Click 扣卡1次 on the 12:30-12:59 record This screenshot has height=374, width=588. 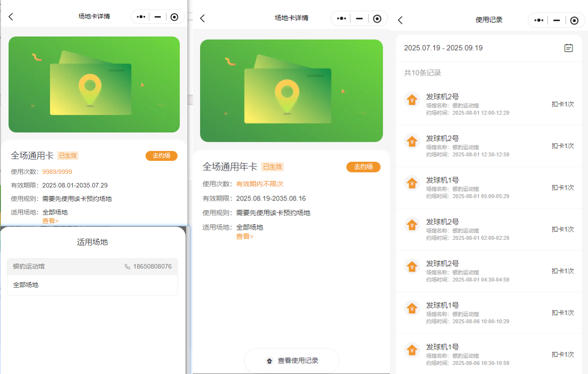click(x=563, y=146)
